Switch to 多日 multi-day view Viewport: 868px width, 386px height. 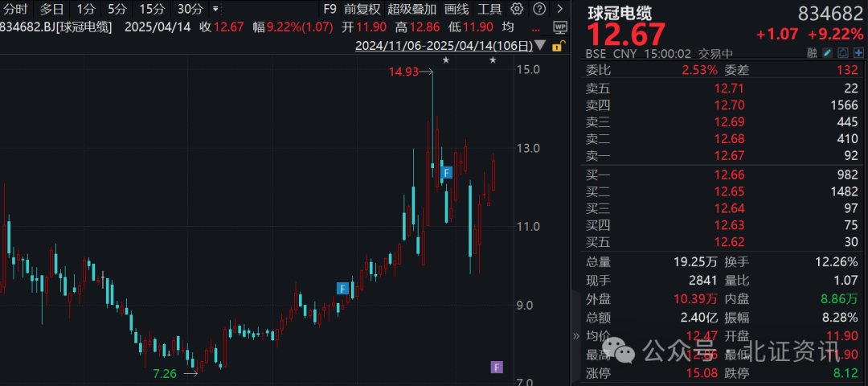(x=51, y=9)
